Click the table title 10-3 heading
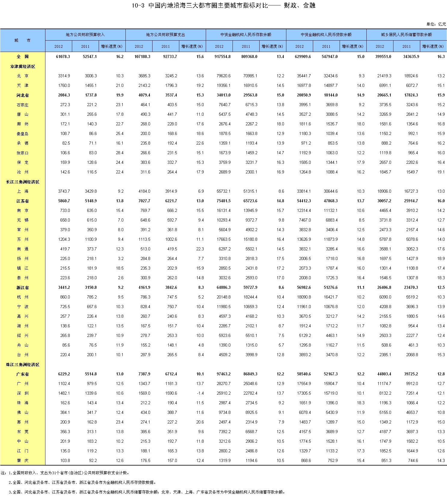 point(223,5)
